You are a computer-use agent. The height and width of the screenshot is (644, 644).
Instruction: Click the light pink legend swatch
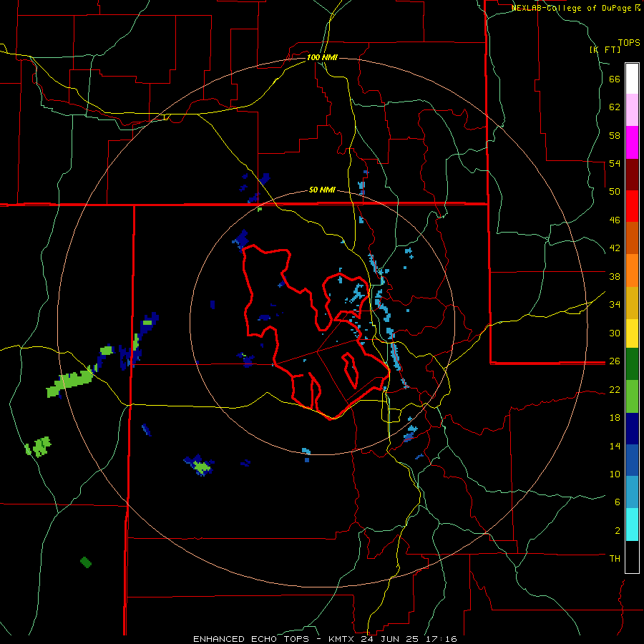[x=632, y=109]
